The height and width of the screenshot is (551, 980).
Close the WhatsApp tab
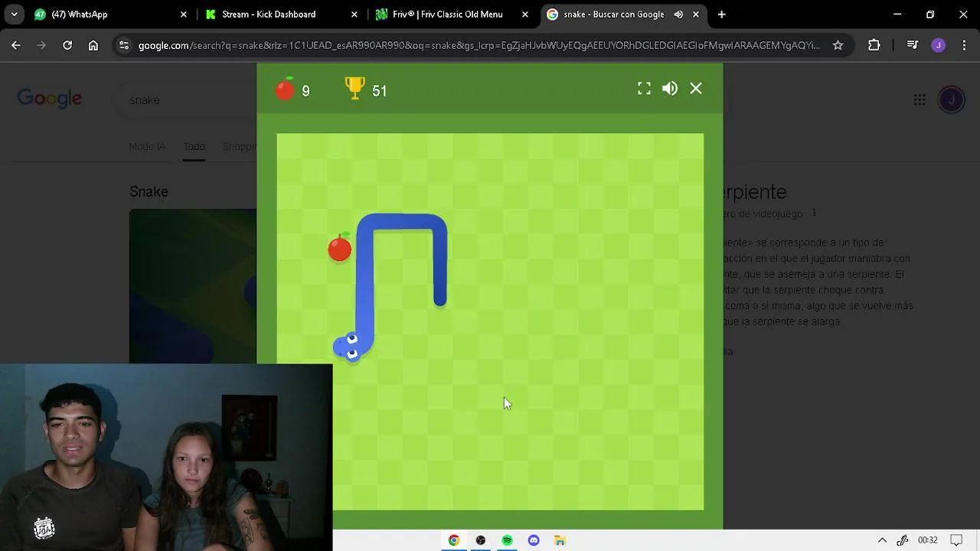[x=184, y=15]
